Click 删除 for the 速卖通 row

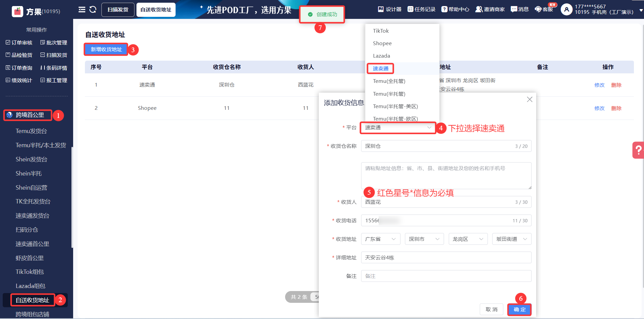click(616, 85)
